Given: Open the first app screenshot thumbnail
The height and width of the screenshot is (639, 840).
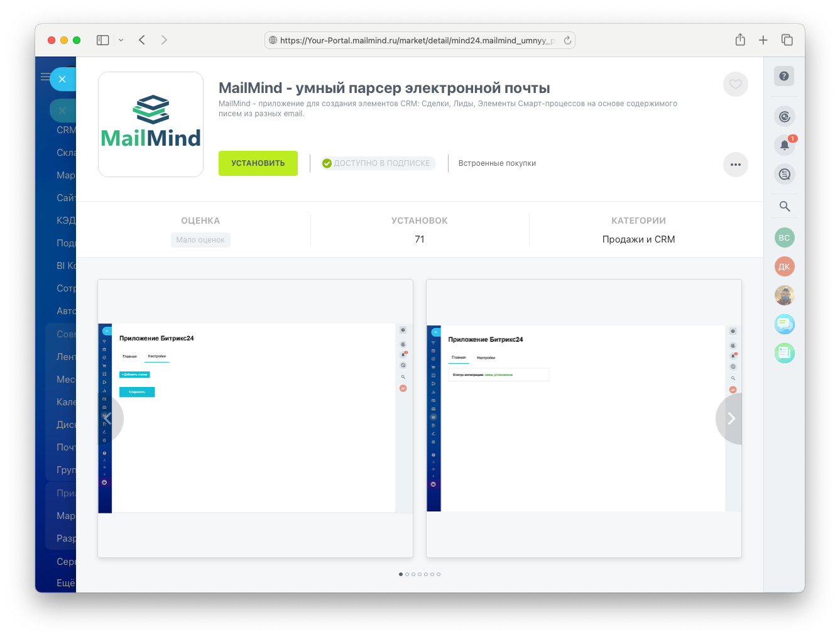Looking at the screenshot, I should (255, 418).
